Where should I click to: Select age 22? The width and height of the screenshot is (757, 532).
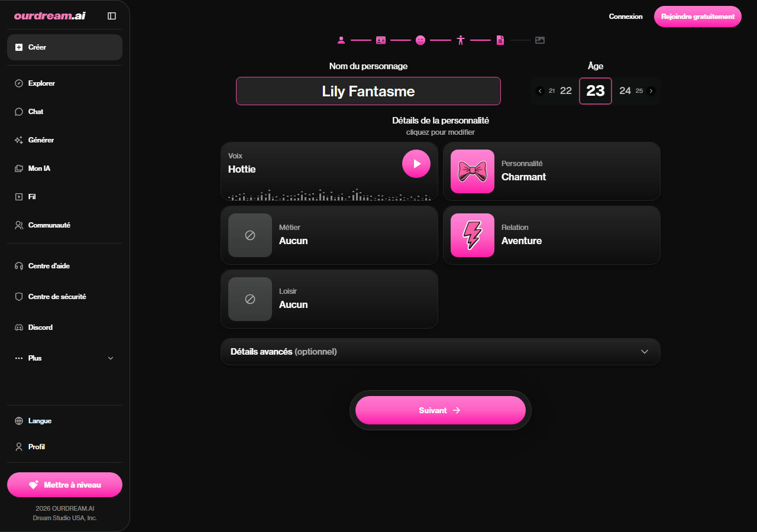[566, 91]
